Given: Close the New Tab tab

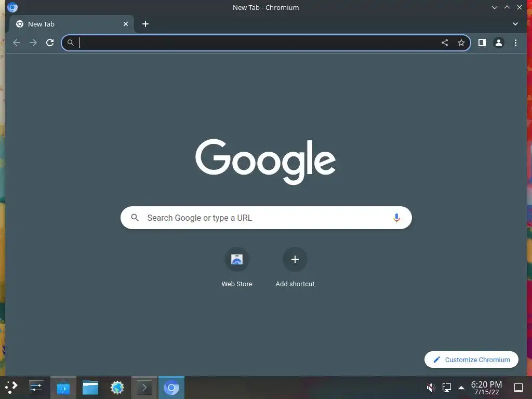Looking at the screenshot, I should pos(126,24).
